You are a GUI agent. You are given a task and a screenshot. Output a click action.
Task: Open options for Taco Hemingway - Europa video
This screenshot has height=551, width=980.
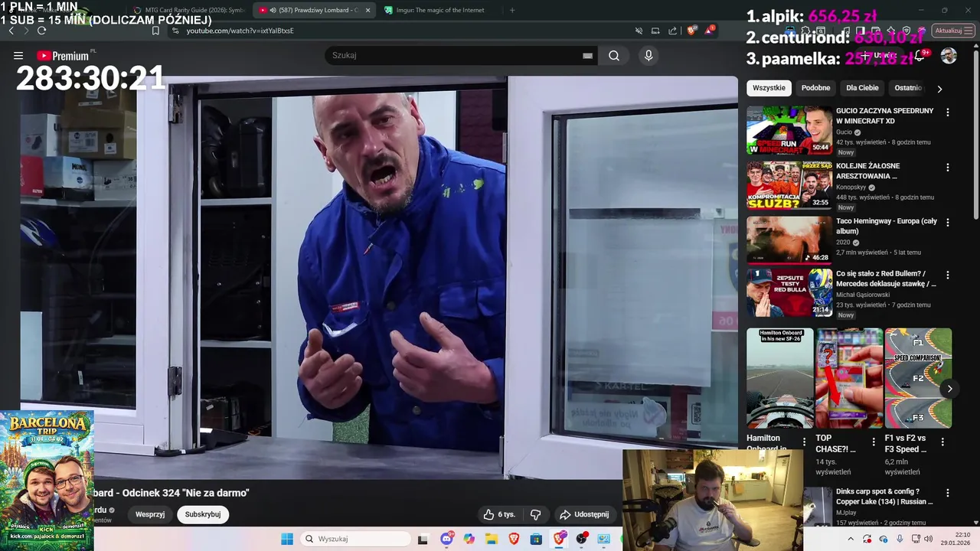[x=948, y=222]
